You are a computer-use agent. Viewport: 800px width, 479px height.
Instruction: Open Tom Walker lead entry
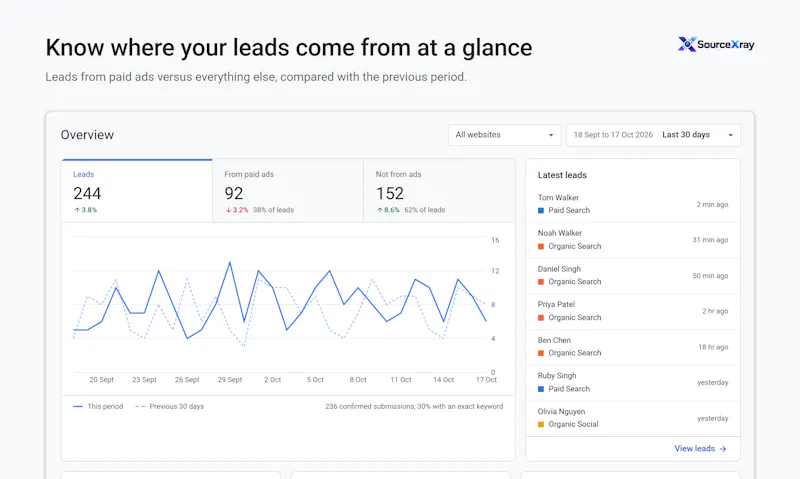(633, 204)
